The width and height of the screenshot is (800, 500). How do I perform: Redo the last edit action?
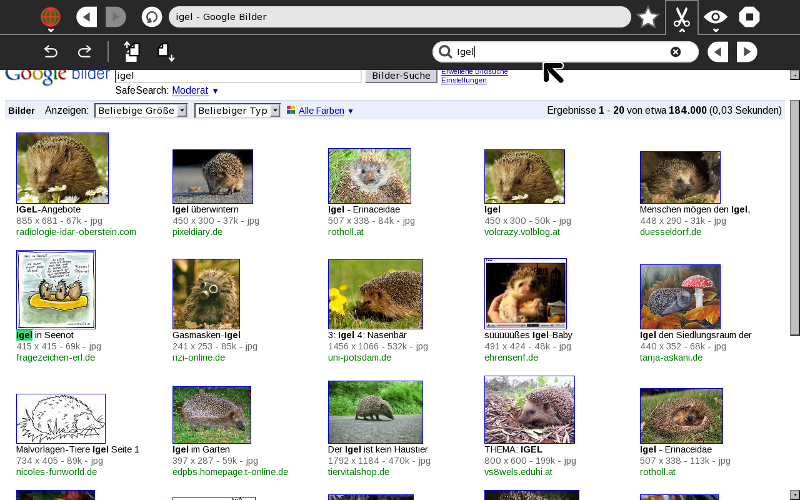84,52
